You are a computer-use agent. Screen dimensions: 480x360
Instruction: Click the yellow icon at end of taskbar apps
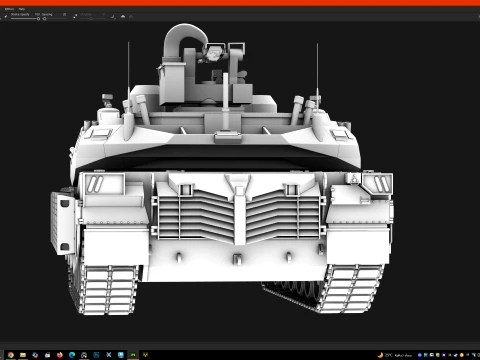(145, 355)
